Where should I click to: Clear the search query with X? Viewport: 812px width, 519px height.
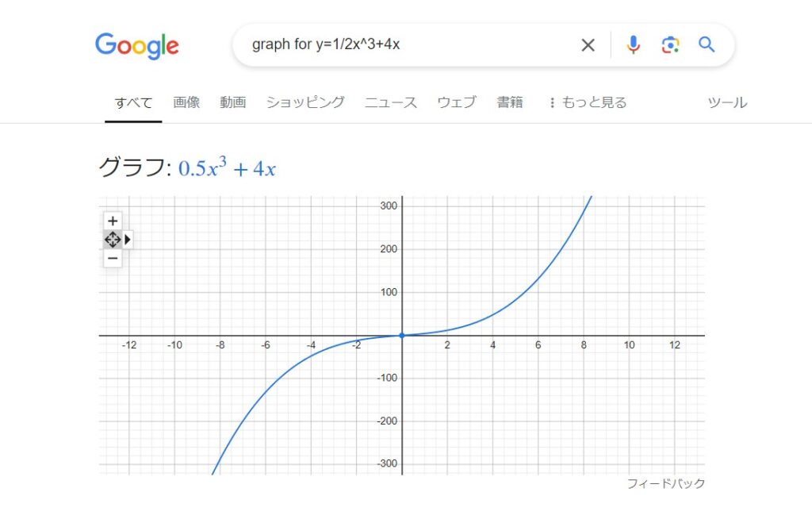point(588,45)
